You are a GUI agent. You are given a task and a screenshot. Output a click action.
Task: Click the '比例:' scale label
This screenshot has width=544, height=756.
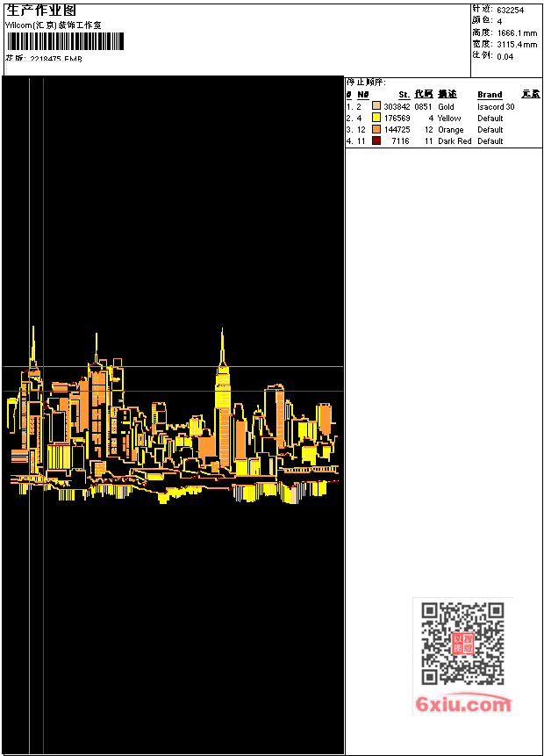pyautogui.click(x=483, y=55)
